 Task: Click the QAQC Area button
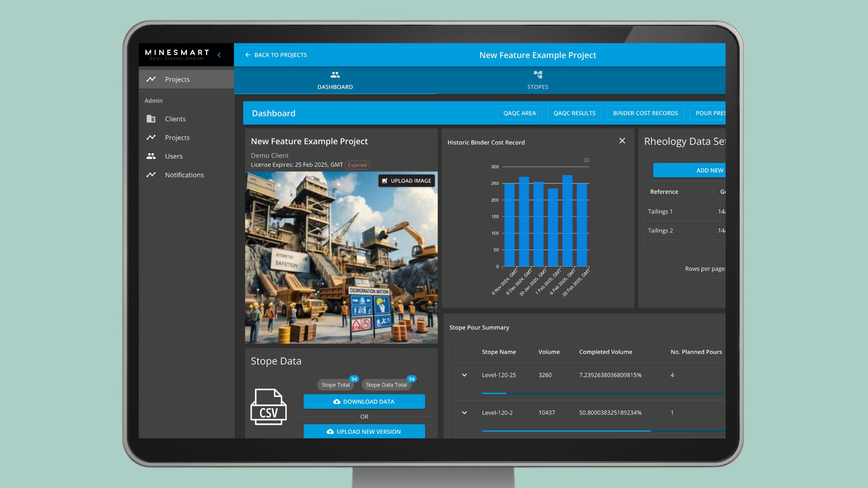click(x=519, y=113)
